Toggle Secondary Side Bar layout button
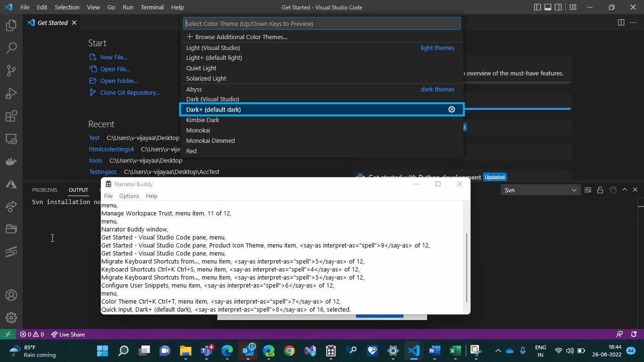 pos(558,7)
